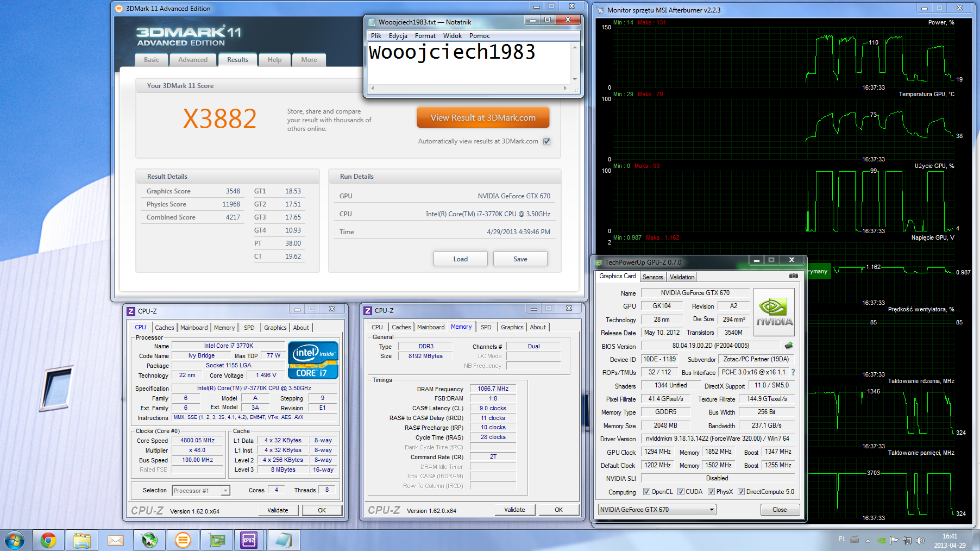The image size is (980, 551).
Task: Click inside the Notepad text area
Action: 469,63
